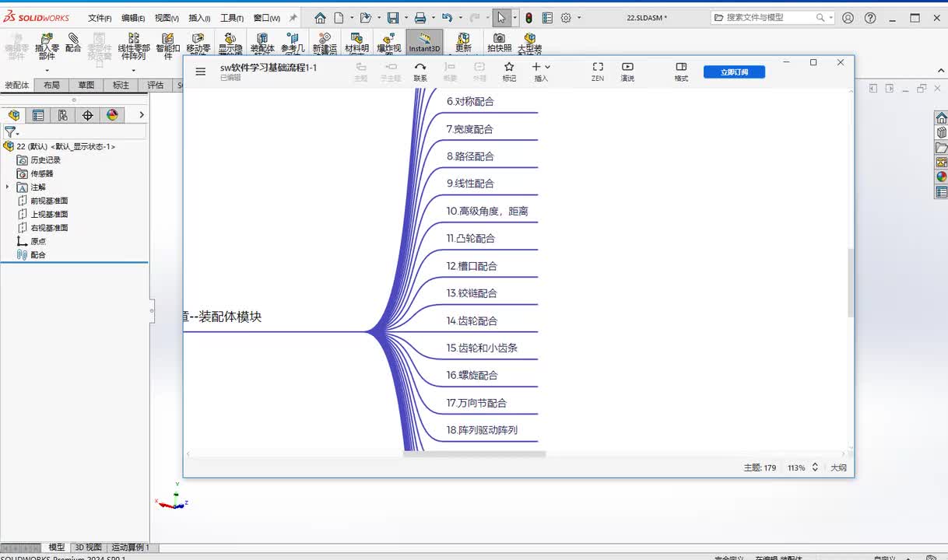Open the DisplayManager appearance tab icon
Screen dimensions: 948x560
coord(112,115)
